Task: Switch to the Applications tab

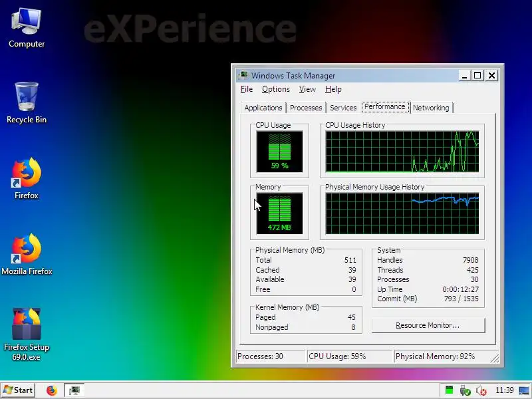Action: click(x=263, y=108)
